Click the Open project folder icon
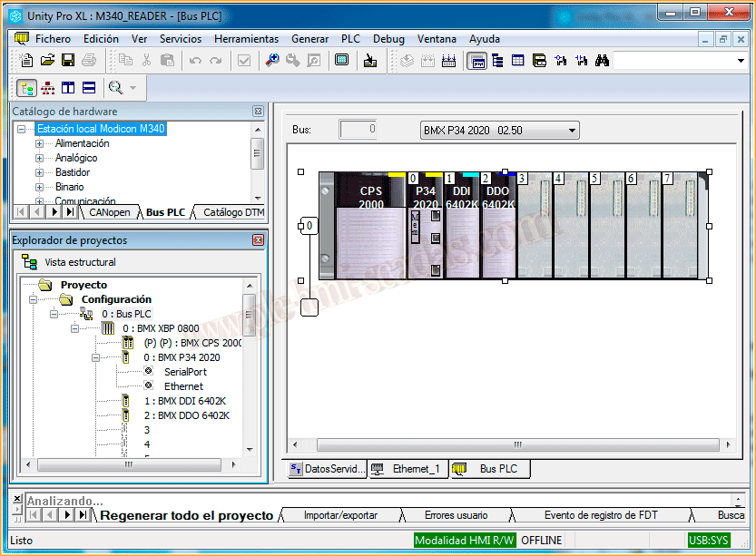This screenshot has height=556, width=756. tap(48, 60)
